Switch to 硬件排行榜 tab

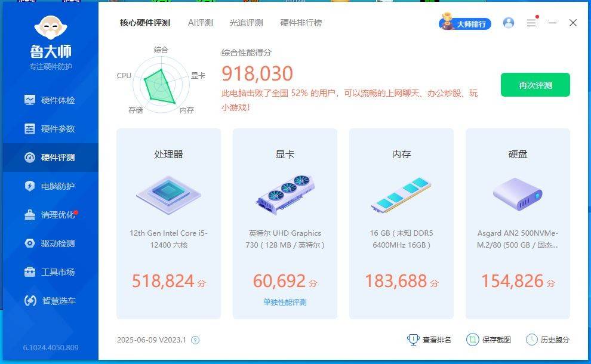click(301, 23)
